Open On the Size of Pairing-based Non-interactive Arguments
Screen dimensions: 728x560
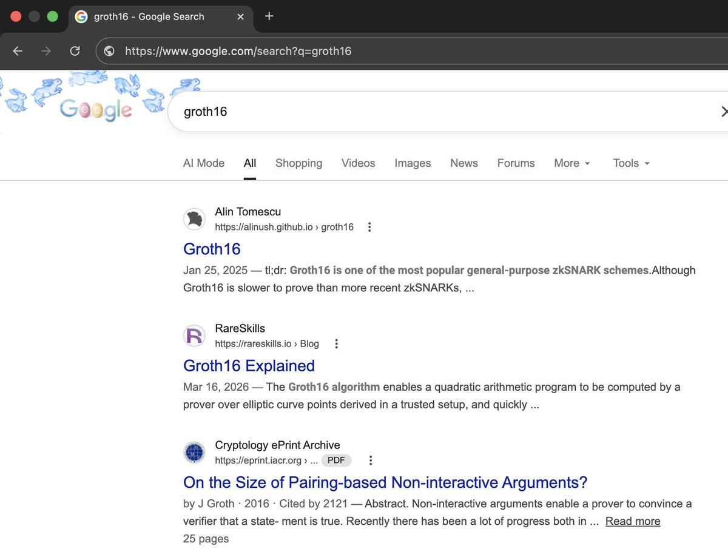385,482
